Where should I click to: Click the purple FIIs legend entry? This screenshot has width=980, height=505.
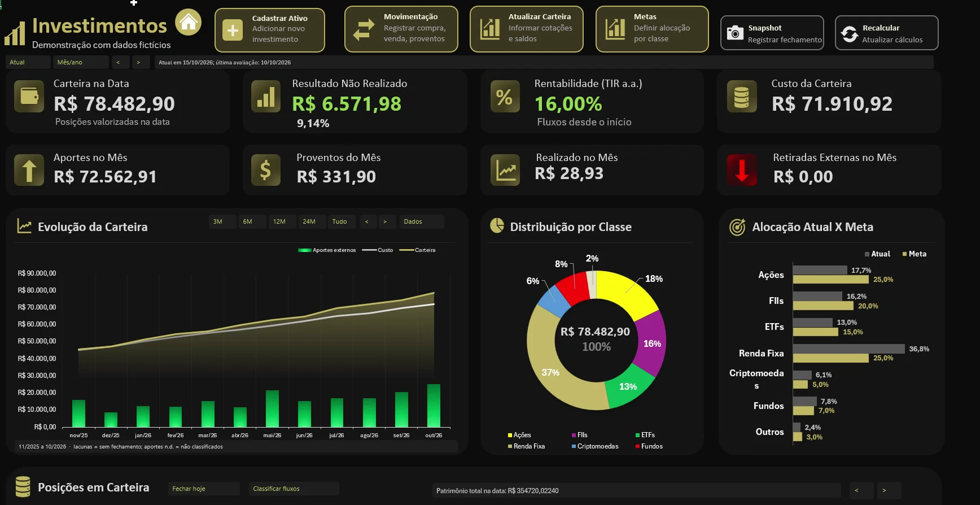point(580,435)
